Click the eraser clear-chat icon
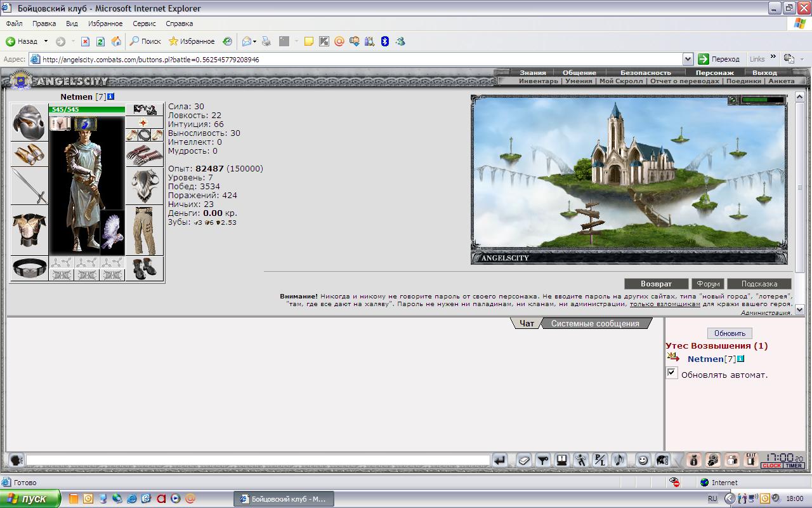Screen dimensions: 812x508 (x=524, y=460)
